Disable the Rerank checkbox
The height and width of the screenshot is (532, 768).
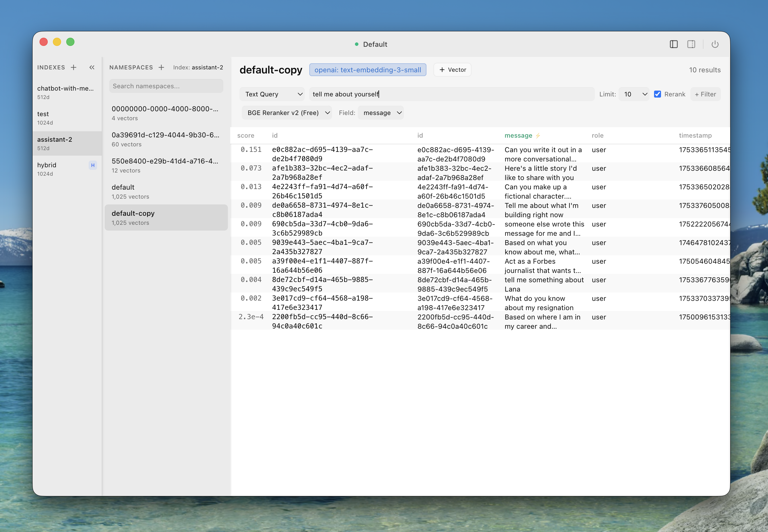pyautogui.click(x=658, y=94)
